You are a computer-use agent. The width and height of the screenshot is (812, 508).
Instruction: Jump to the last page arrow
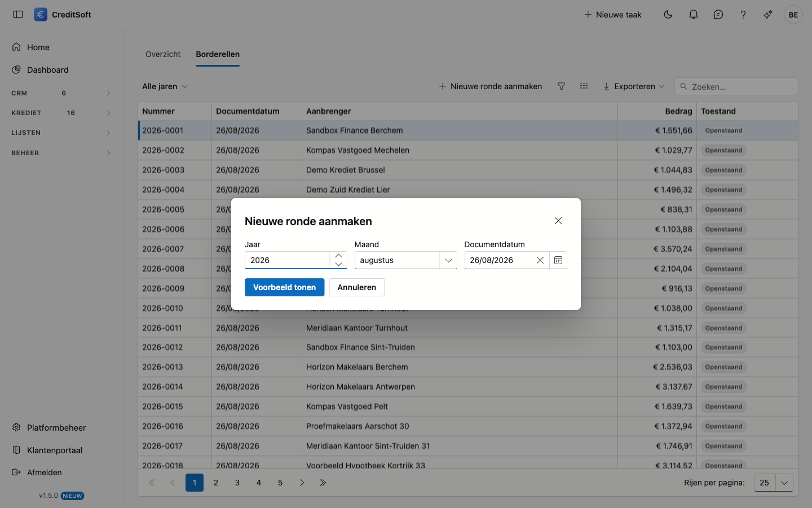[x=323, y=483]
